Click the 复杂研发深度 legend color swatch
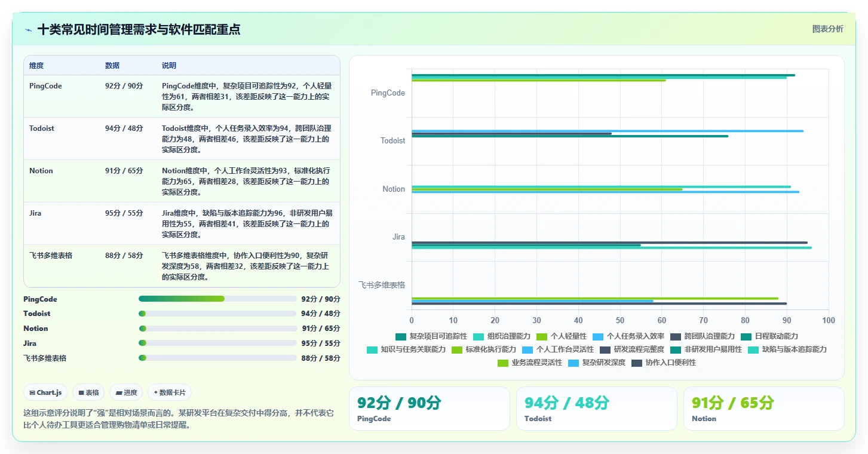Screen dimensions: 868x454 pyautogui.click(x=573, y=363)
